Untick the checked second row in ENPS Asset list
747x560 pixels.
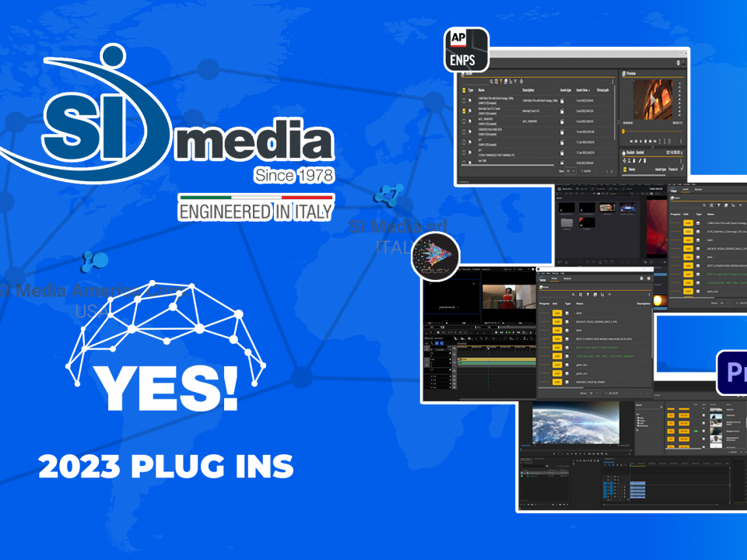click(464, 111)
